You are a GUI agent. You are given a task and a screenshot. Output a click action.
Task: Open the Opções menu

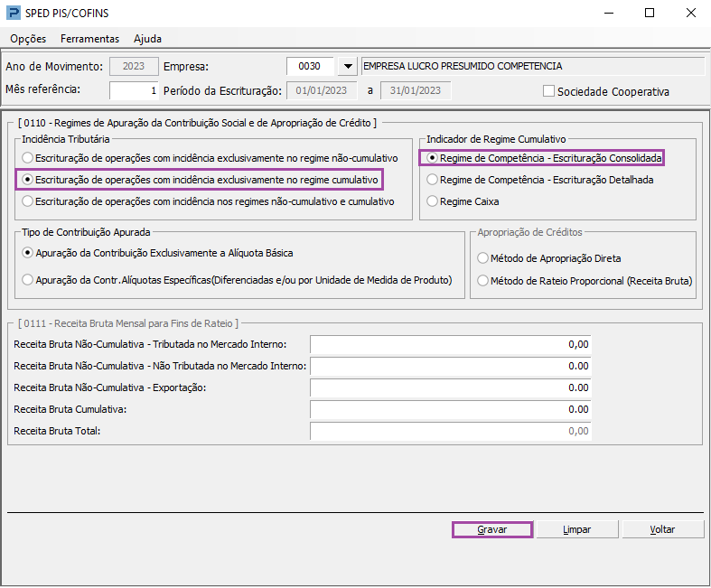coord(28,39)
